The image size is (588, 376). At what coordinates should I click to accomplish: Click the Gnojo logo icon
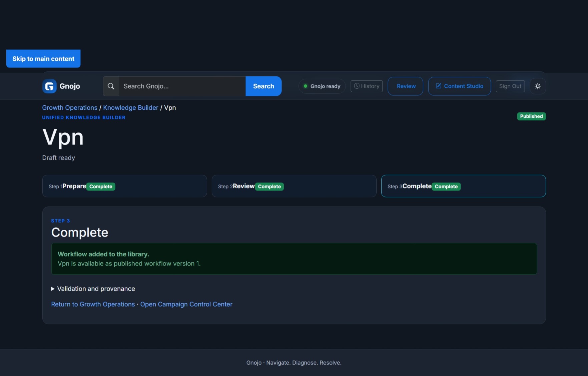(x=49, y=86)
